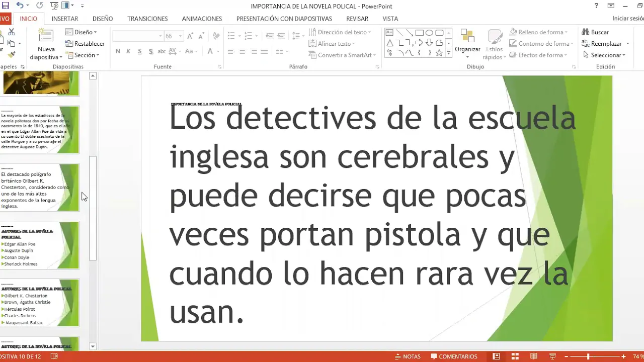
Task: Select the rectangle shape in gallery
Action: 419,33
